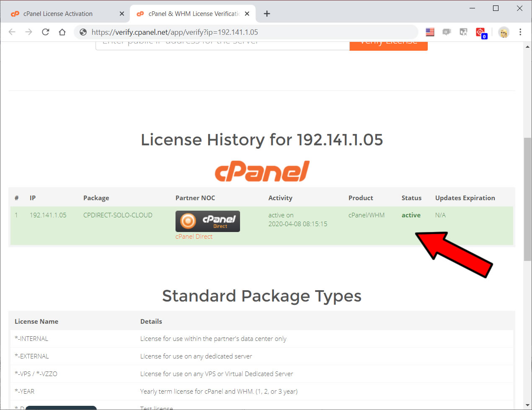Click the scrollbar down arrow
The image size is (532, 410).
pos(527,405)
